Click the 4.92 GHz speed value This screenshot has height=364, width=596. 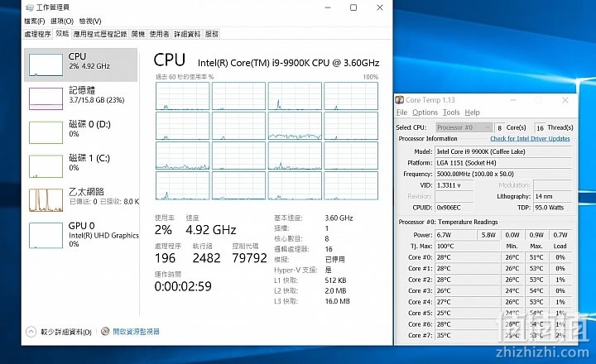(211, 230)
